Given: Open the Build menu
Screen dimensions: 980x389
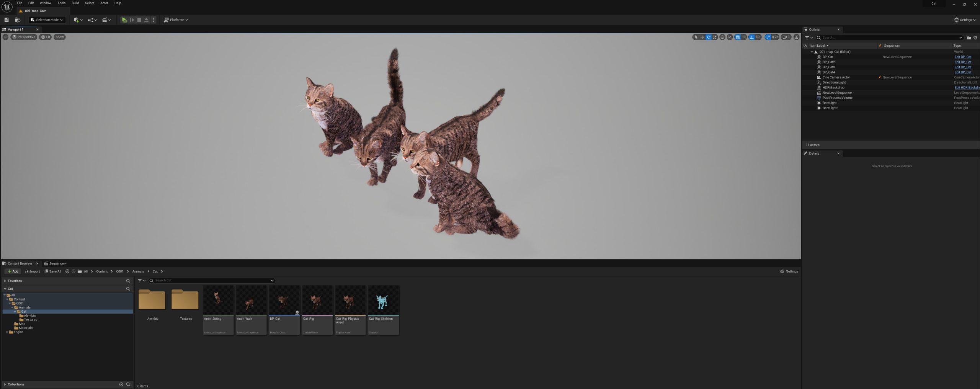Looking at the screenshot, I should click(75, 3).
